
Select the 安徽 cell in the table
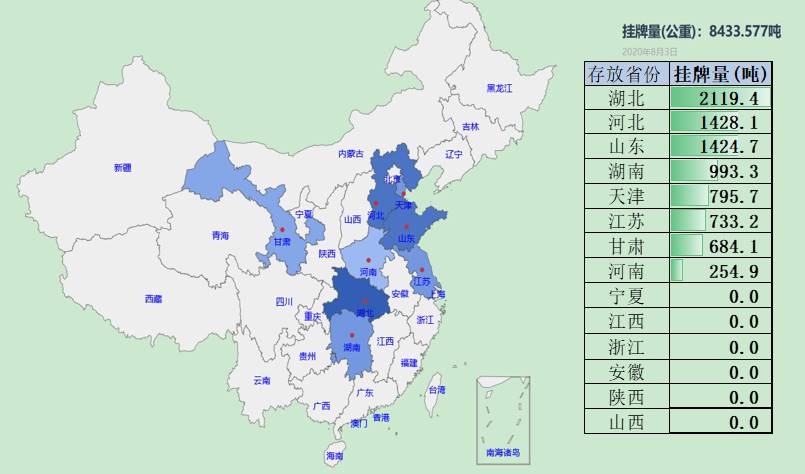click(627, 372)
